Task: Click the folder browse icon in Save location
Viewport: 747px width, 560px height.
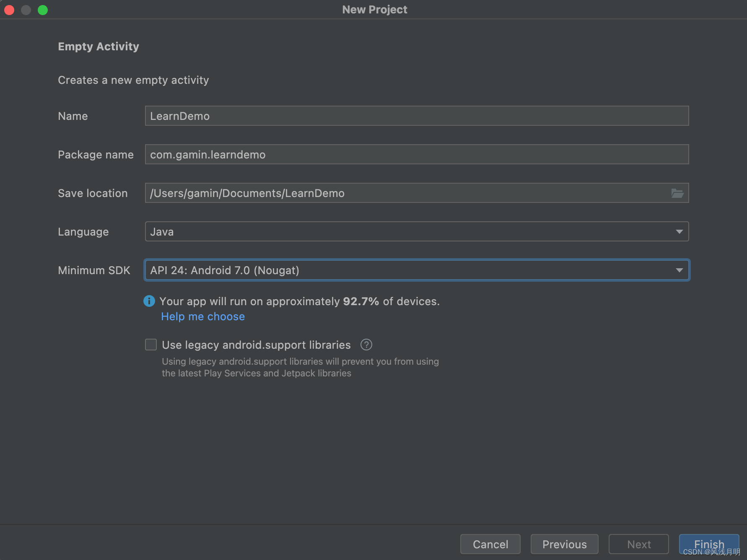Action: click(677, 193)
